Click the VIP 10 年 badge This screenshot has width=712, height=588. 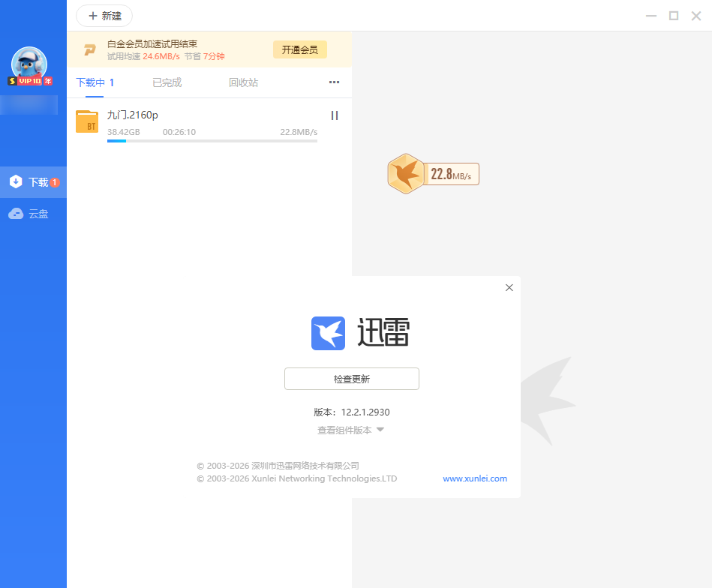(30, 81)
